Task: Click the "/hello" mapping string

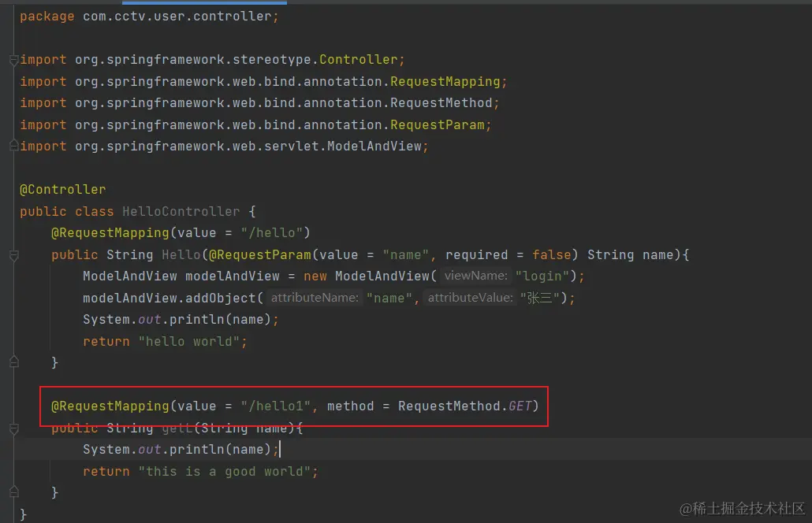Action: coord(271,233)
